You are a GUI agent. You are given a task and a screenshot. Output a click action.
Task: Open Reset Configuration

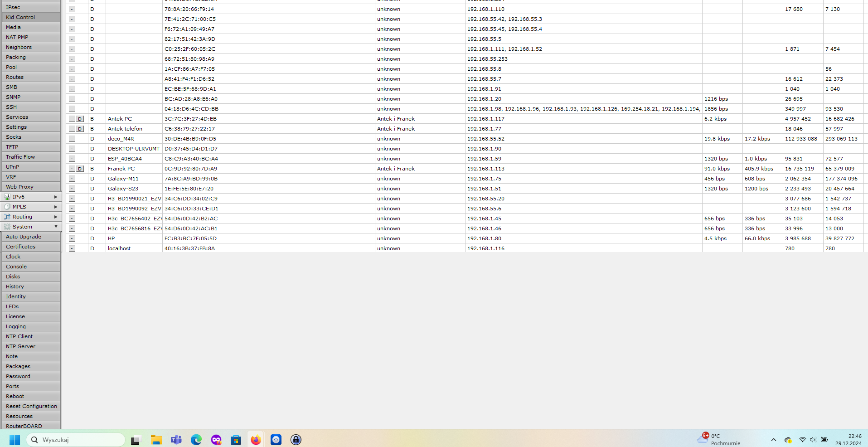[x=31, y=406]
